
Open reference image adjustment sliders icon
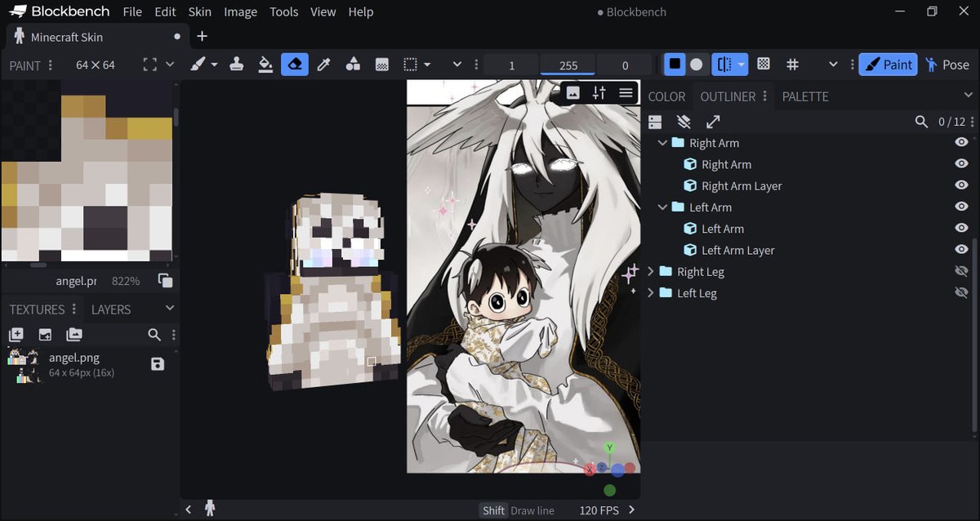[599, 93]
